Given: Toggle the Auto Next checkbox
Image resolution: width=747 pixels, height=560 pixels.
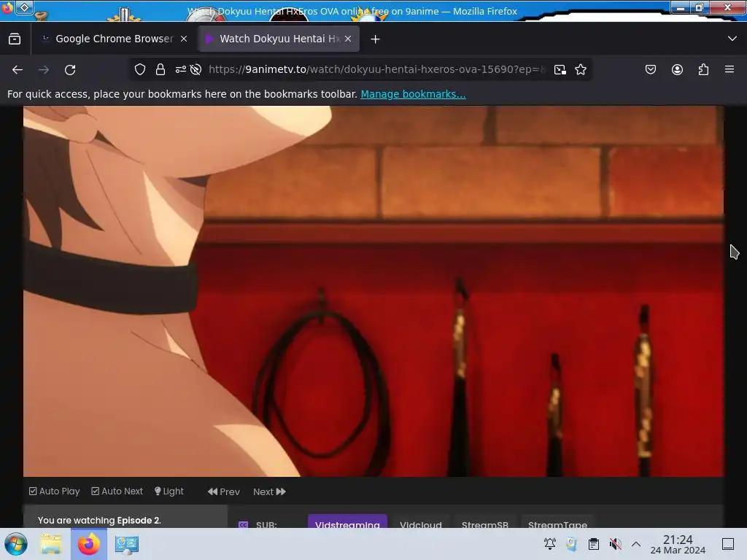Looking at the screenshot, I should click(117, 491).
